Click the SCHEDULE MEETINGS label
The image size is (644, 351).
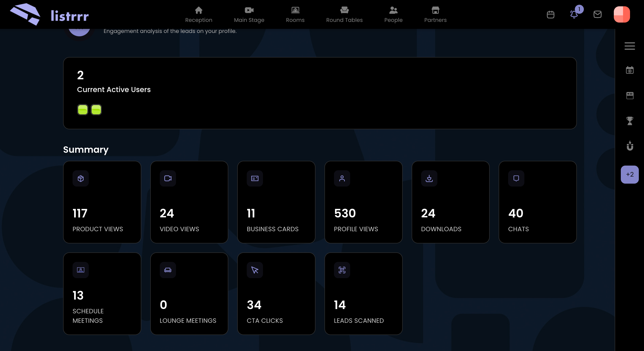point(88,316)
